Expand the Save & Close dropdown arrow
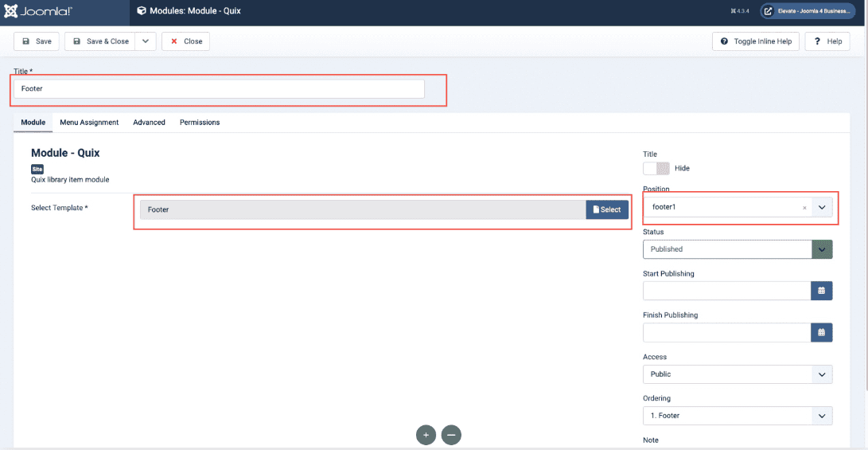The width and height of the screenshot is (868, 450). coord(145,41)
